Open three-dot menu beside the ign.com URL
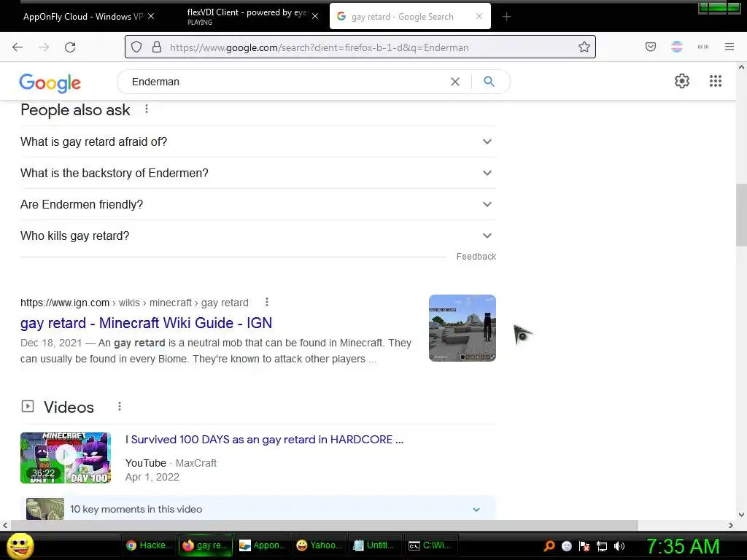 [267, 302]
